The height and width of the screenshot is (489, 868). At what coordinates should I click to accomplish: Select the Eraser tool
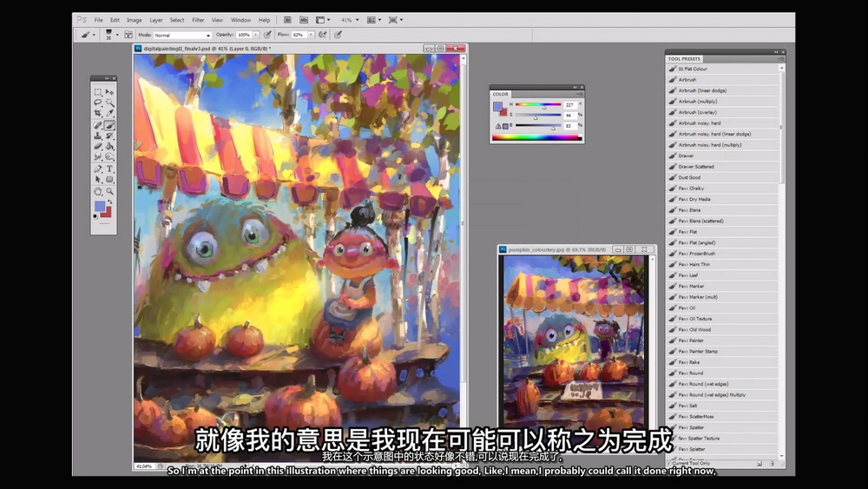(x=98, y=146)
